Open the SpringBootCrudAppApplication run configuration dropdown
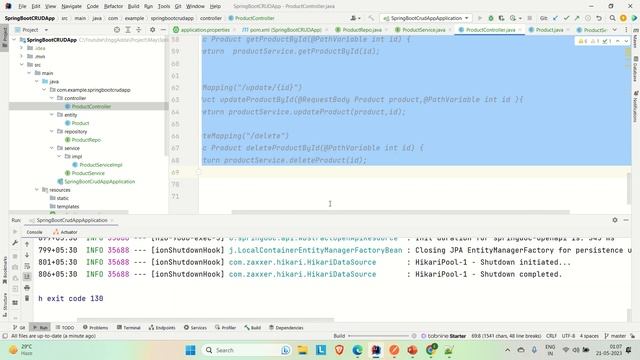 pyautogui.click(x=426, y=18)
